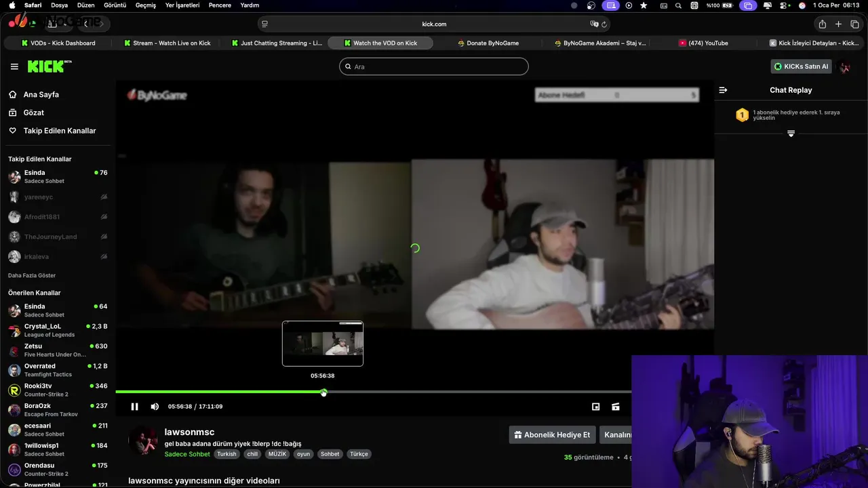The image size is (868, 488).
Task: Select the Turkish tag
Action: point(226,454)
